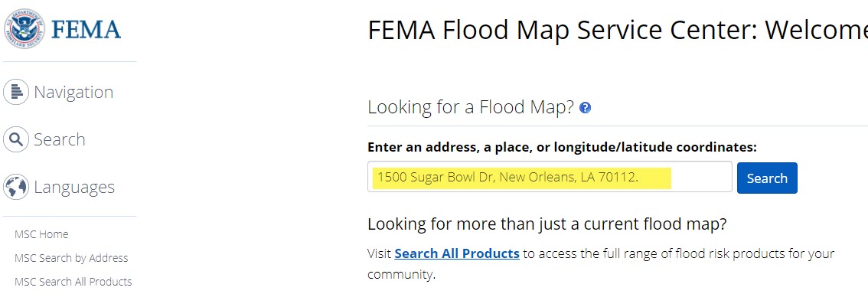Image resolution: width=868 pixels, height=294 pixels.
Task: Click the Enter an address field label
Action: pyautogui.click(x=562, y=147)
